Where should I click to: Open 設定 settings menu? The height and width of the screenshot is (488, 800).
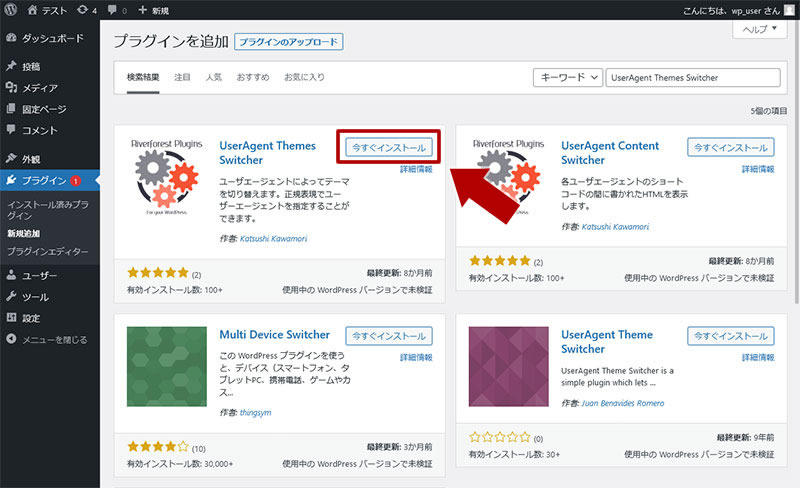click(x=50, y=318)
